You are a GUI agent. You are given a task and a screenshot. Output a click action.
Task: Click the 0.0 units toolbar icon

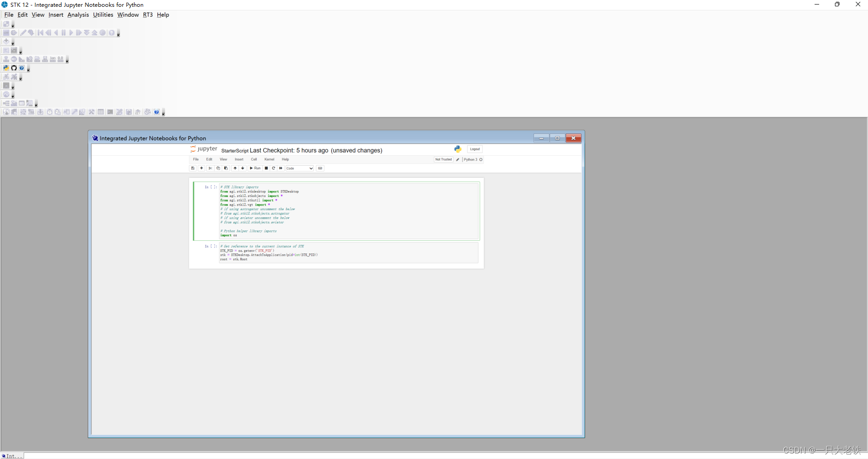point(61,59)
